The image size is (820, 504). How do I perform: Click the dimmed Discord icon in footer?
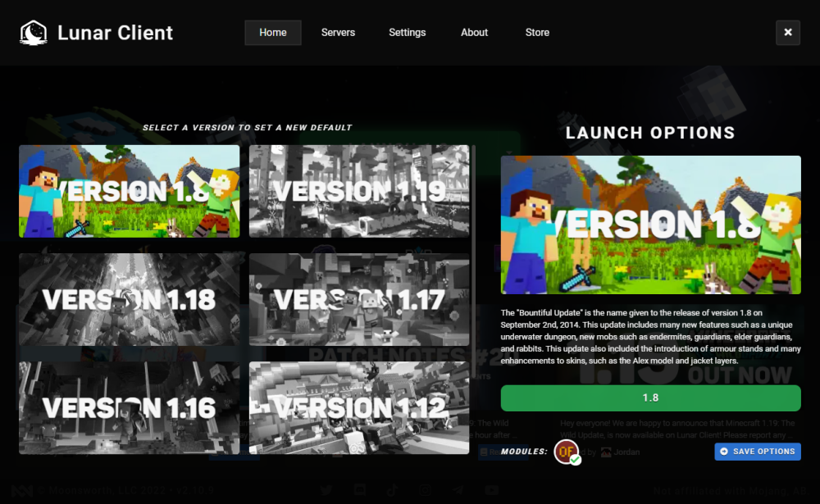[x=360, y=490]
